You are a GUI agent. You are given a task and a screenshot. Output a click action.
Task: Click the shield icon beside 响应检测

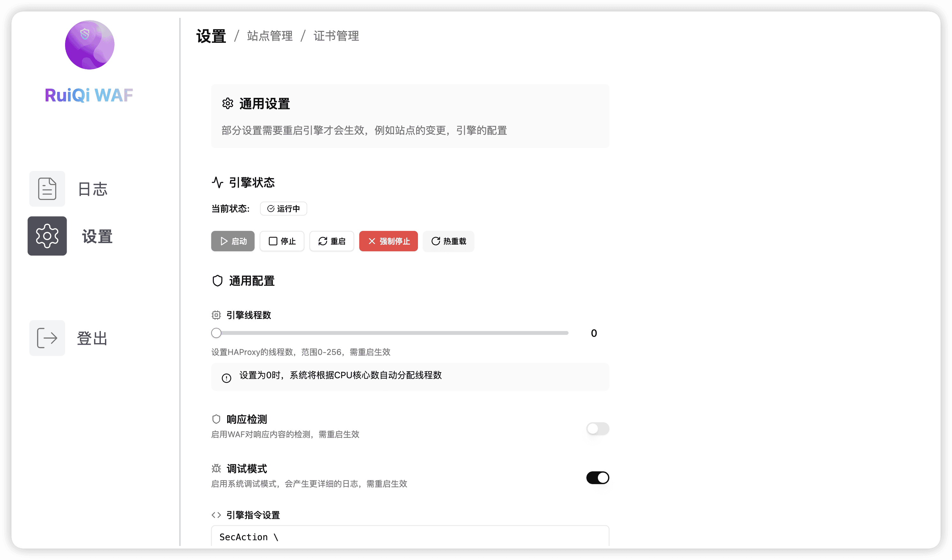216,419
